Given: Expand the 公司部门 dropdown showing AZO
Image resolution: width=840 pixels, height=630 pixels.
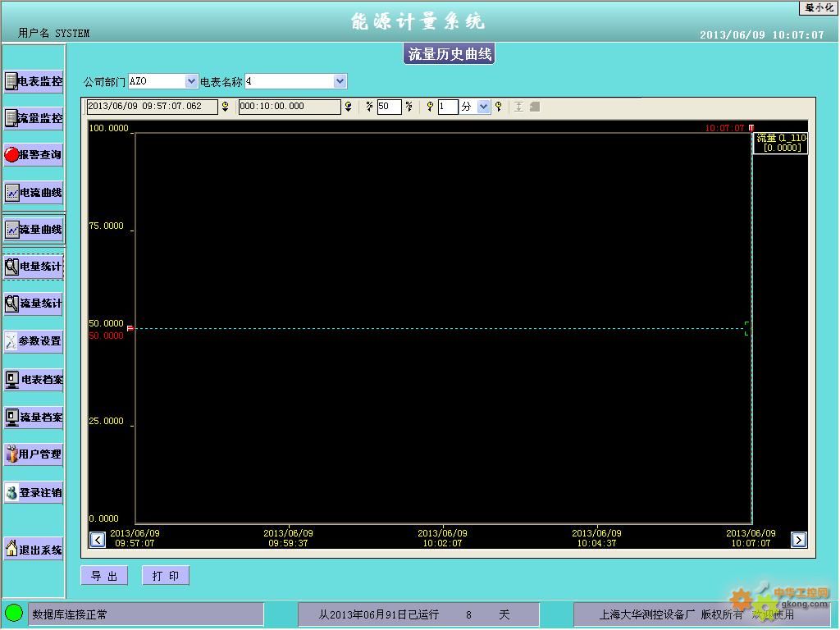Looking at the screenshot, I should coord(191,81).
